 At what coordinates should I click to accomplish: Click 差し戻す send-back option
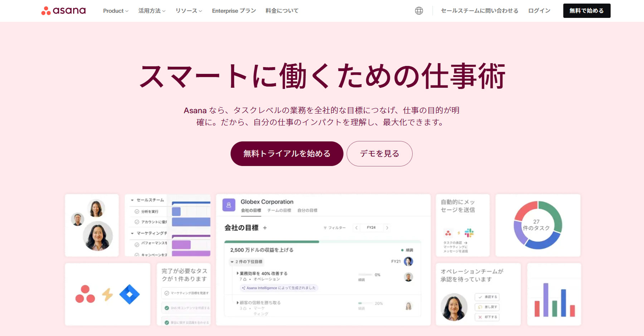(487, 307)
